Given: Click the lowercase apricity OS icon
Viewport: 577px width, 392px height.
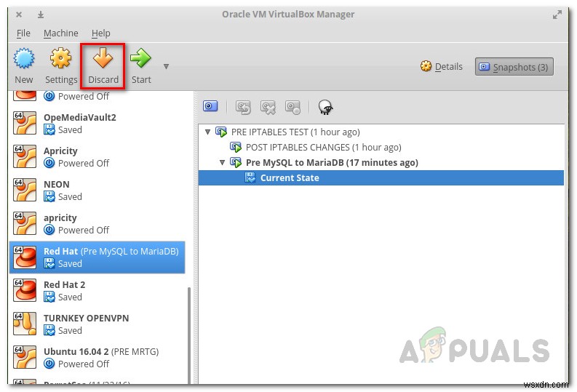Looking at the screenshot, I should point(25,223).
